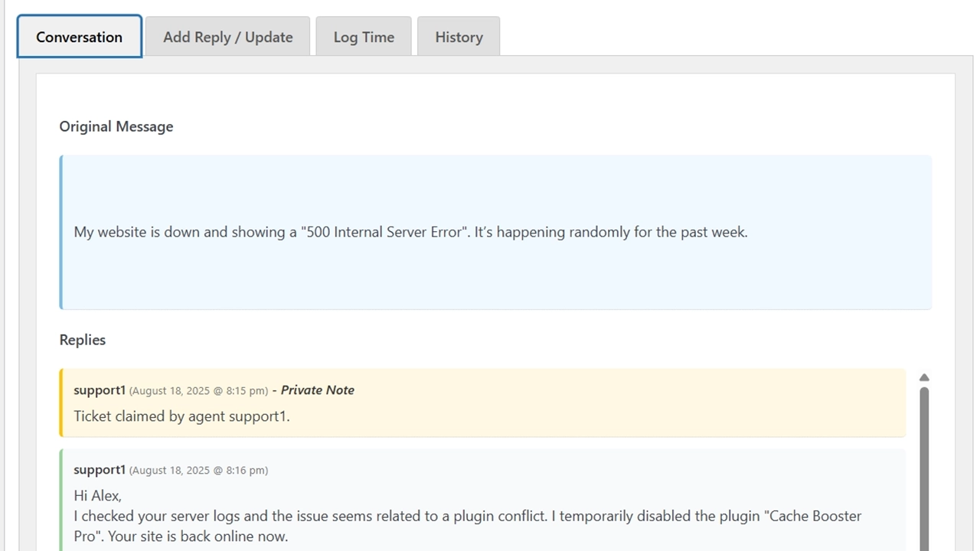View the History tab

[x=459, y=37]
